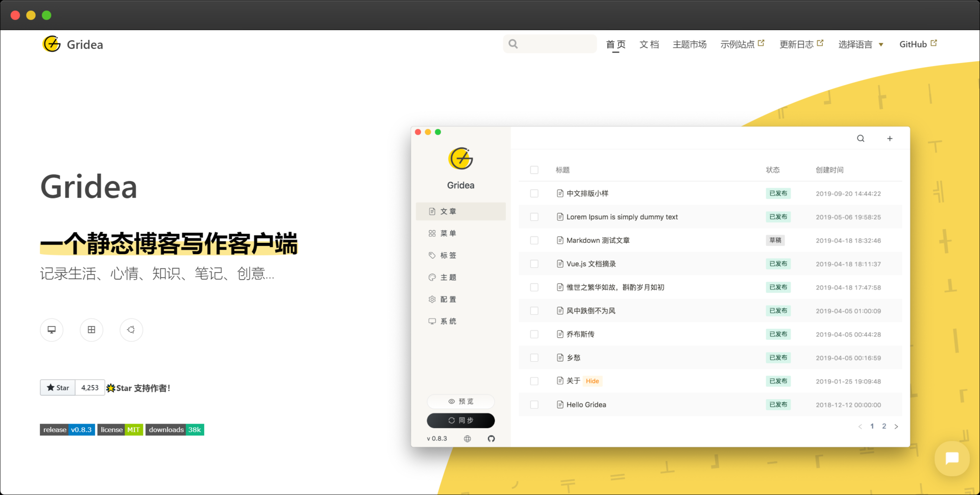
Task: Click the 创建时间 column header
Action: [829, 170]
